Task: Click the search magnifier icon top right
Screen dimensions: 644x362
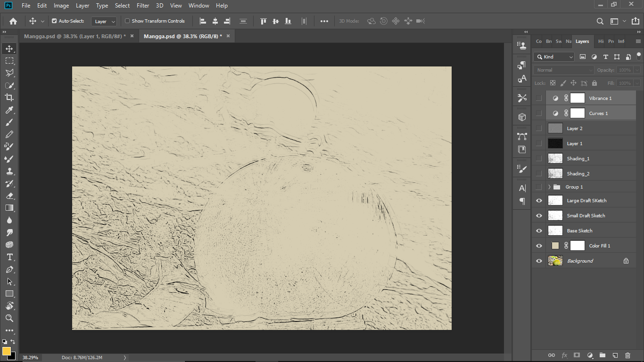Action: 600,21
